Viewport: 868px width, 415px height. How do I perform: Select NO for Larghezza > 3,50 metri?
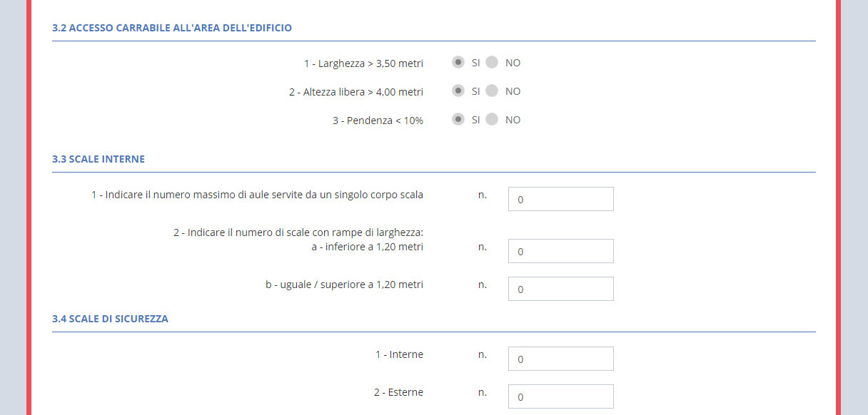492,62
